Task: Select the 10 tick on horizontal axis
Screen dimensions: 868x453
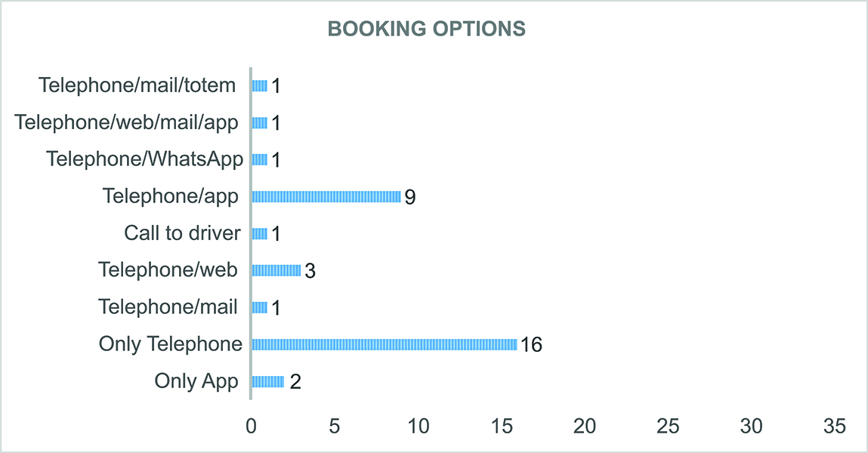Action: (x=418, y=427)
